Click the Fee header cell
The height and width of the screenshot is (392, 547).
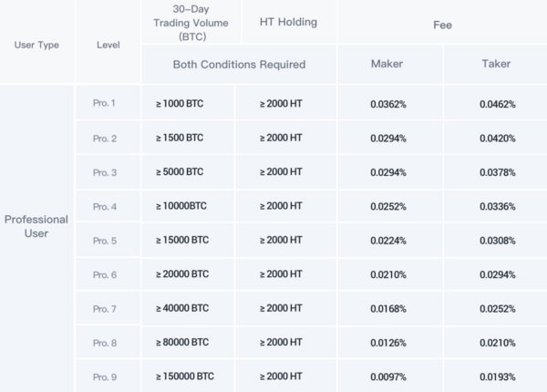coord(442,25)
